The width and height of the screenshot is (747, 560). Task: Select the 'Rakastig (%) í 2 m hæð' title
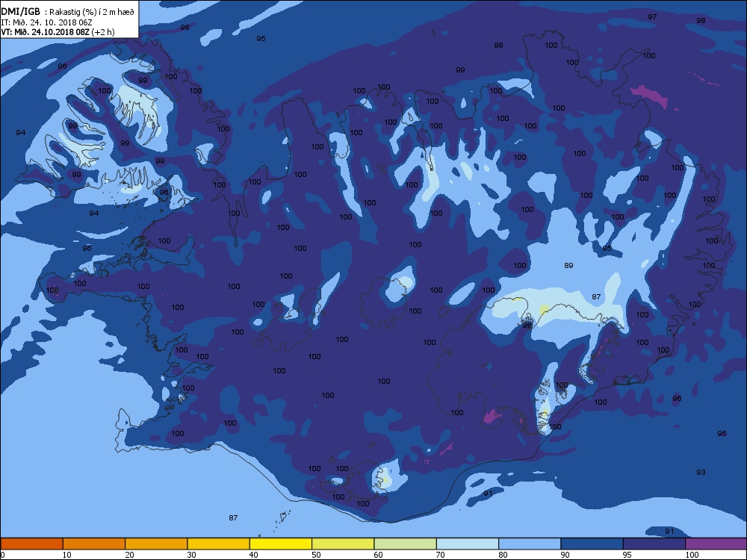pos(93,13)
